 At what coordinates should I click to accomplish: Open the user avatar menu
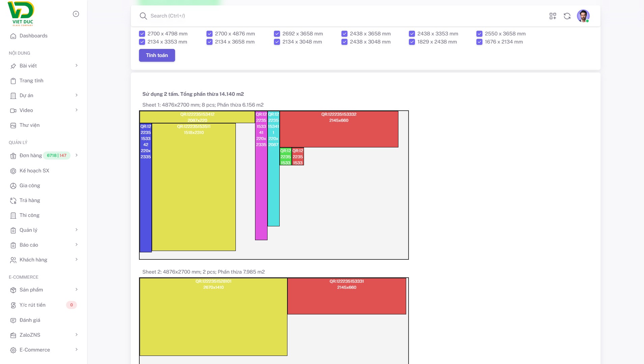coord(583,16)
